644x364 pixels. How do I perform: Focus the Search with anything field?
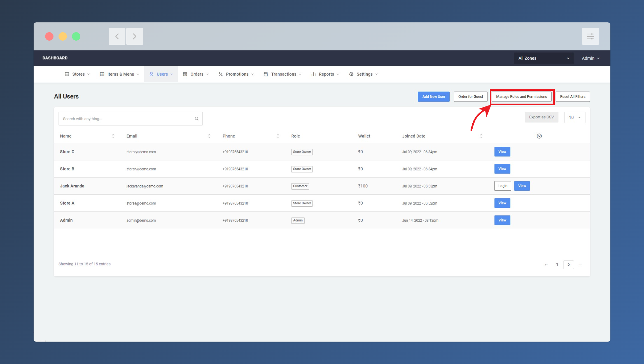pos(130,119)
